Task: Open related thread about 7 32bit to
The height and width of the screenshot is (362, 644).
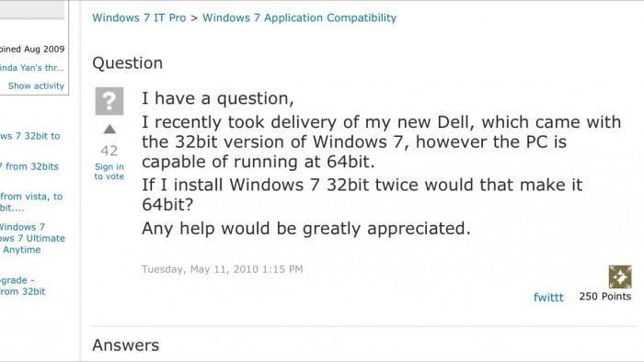Action: pyautogui.click(x=30, y=136)
